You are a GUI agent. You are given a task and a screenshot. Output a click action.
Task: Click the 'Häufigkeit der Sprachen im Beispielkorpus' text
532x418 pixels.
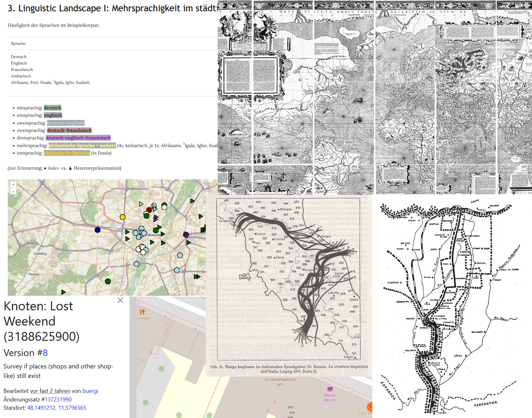tap(54, 25)
